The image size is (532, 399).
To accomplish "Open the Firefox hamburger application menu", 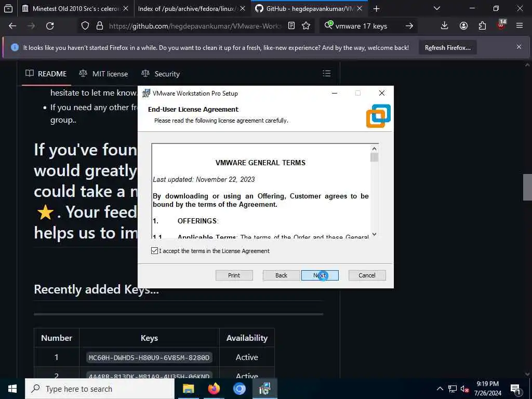I will 520,26.
